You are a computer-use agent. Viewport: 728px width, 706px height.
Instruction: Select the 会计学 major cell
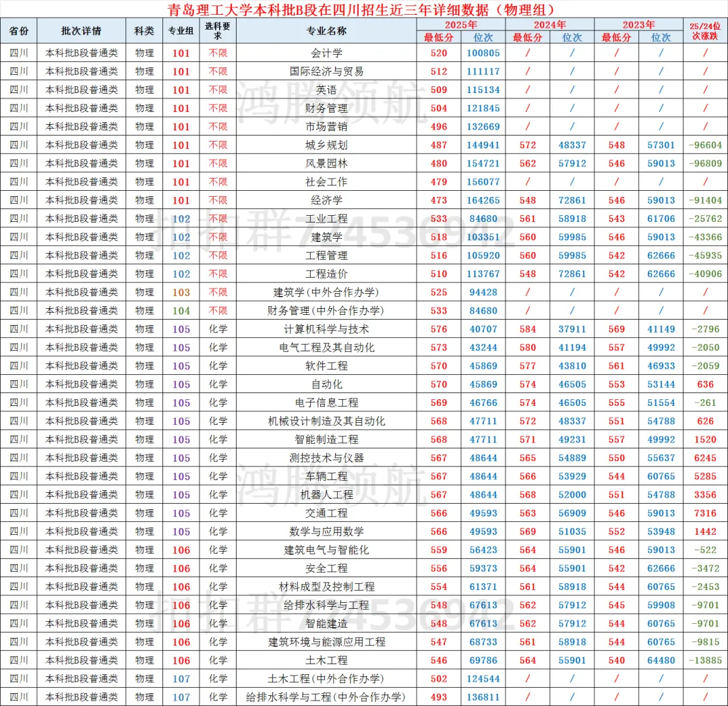pos(326,53)
